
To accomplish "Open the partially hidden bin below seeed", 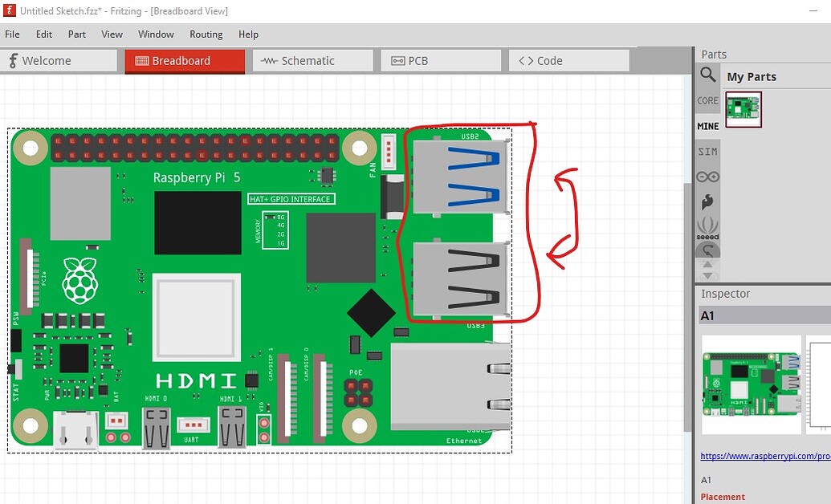I will point(707,250).
